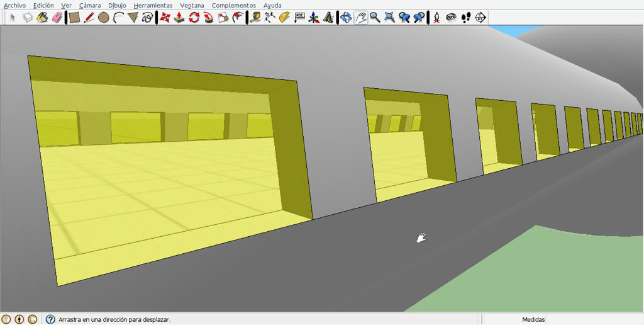644x325 pixels.
Task: Activate the Orbit camera tool
Action: [x=346, y=18]
